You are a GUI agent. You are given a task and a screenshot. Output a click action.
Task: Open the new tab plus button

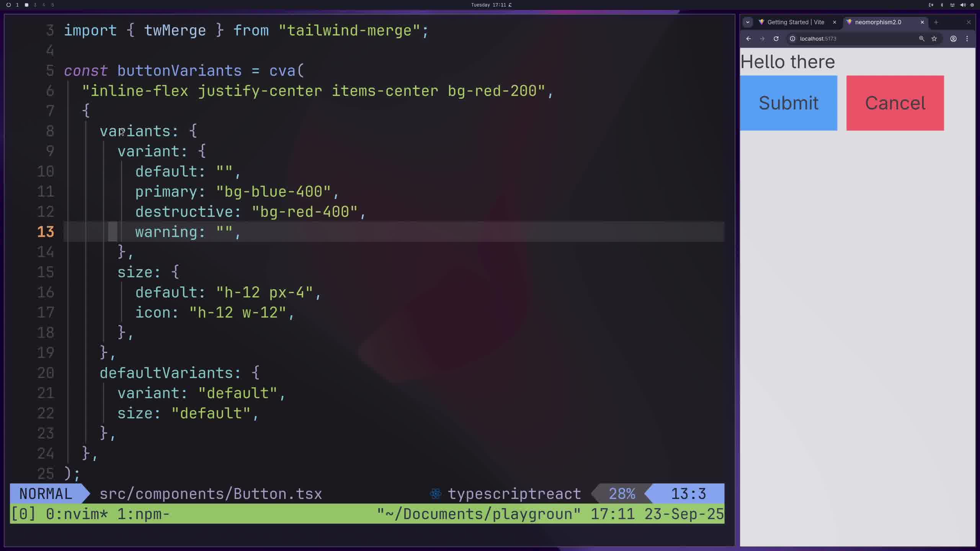point(936,22)
